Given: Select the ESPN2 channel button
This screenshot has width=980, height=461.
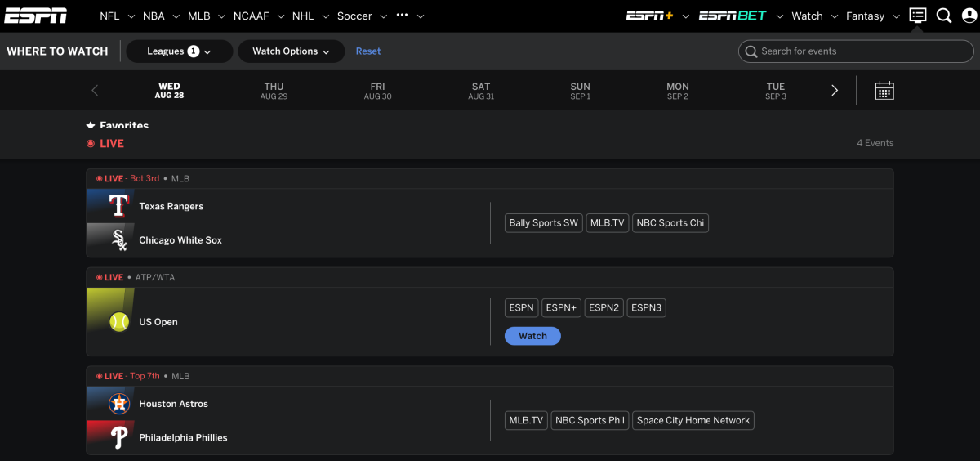Looking at the screenshot, I should [604, 307].
